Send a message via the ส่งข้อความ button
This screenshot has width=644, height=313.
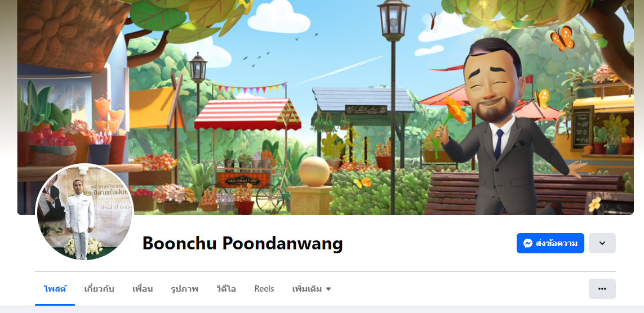[550, 243]
